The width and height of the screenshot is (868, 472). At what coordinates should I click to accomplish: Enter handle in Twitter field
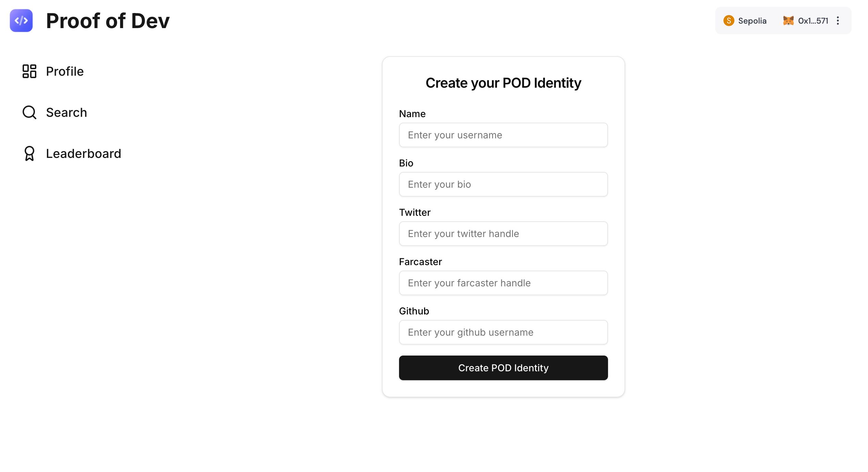[503, 234]
